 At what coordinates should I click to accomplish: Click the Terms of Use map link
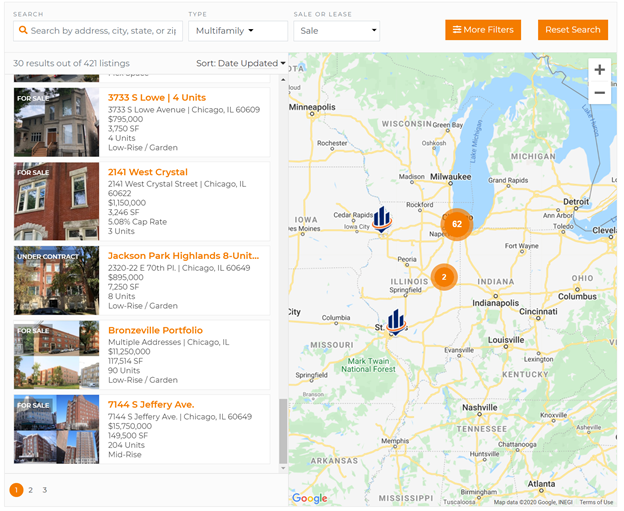coord(597,502)
